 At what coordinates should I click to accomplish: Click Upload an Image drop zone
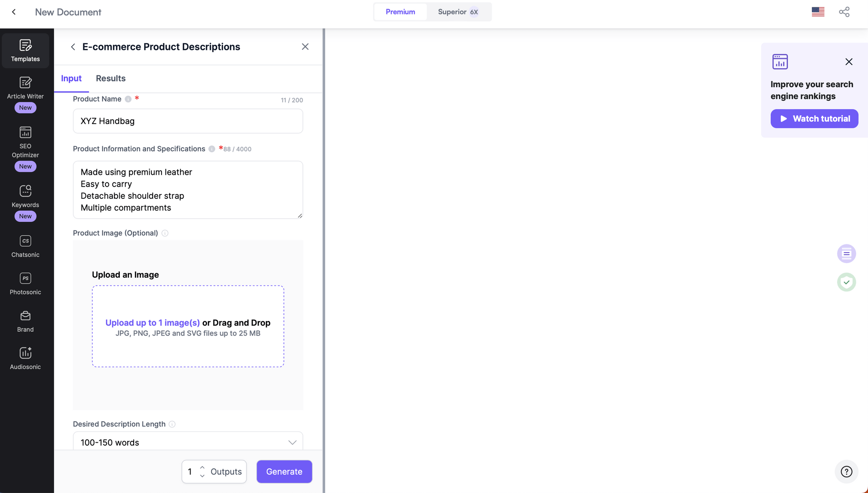click(188, 325)
